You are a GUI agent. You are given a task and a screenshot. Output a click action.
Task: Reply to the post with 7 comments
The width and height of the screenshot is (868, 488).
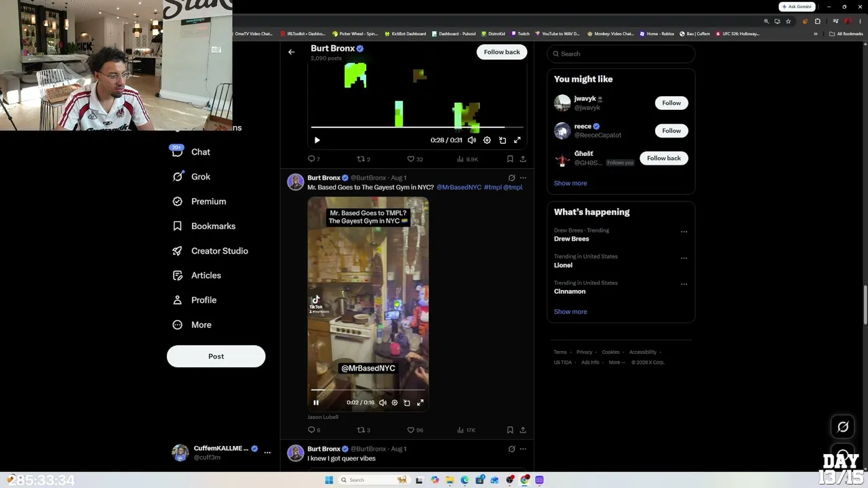(x=314, y=159)
